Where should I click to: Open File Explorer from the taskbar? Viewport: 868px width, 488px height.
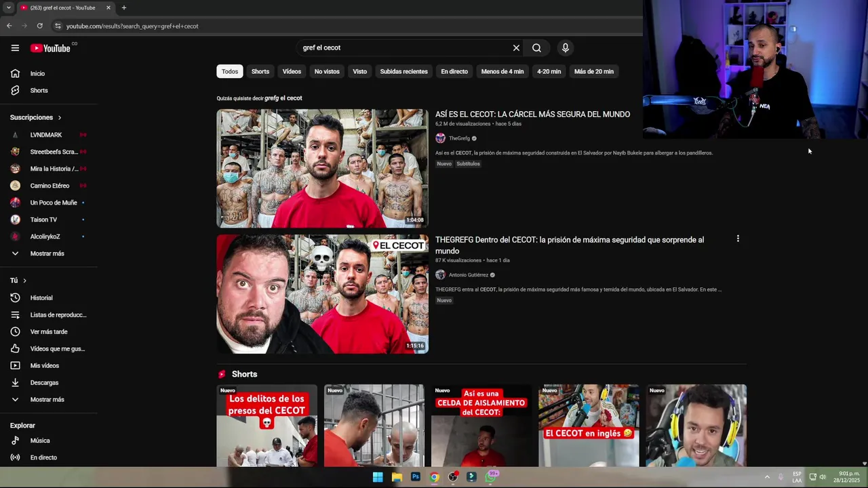[397, 477]
